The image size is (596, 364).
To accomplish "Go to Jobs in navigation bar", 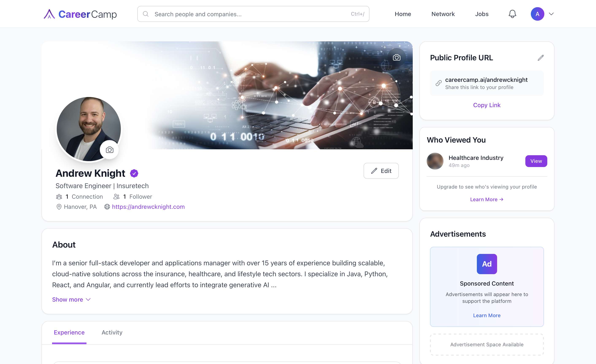I will click(x=482, y=14).
